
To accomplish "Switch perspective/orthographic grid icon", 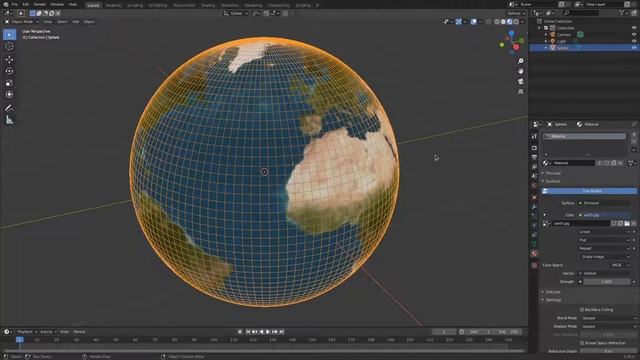I will (520, 92).
